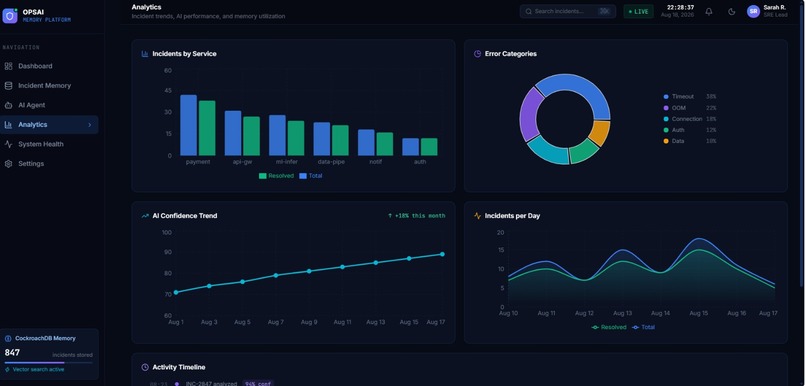Click the 94% conf badge
This screenshot has width=806, height=386.
tap(258, 383)
